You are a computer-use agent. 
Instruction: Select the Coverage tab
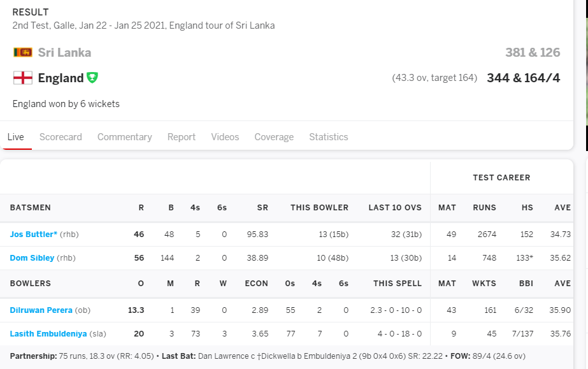(x=274, y=137)
